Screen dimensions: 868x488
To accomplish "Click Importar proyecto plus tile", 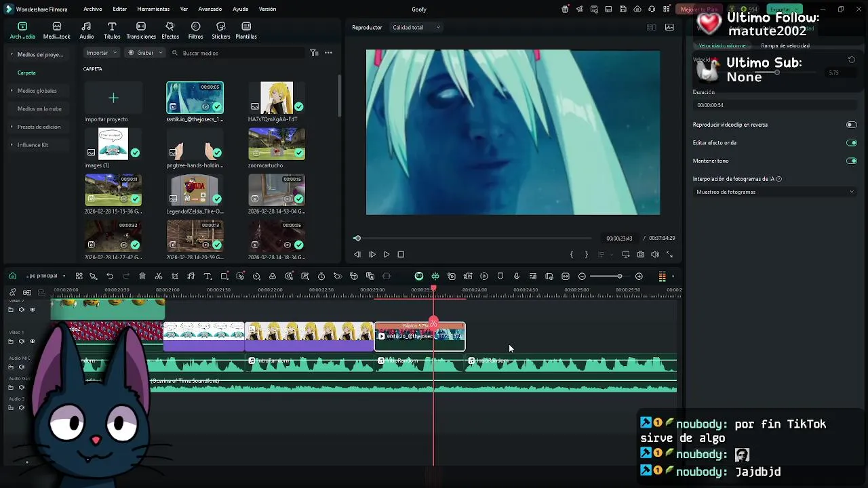I will [113, 98].
